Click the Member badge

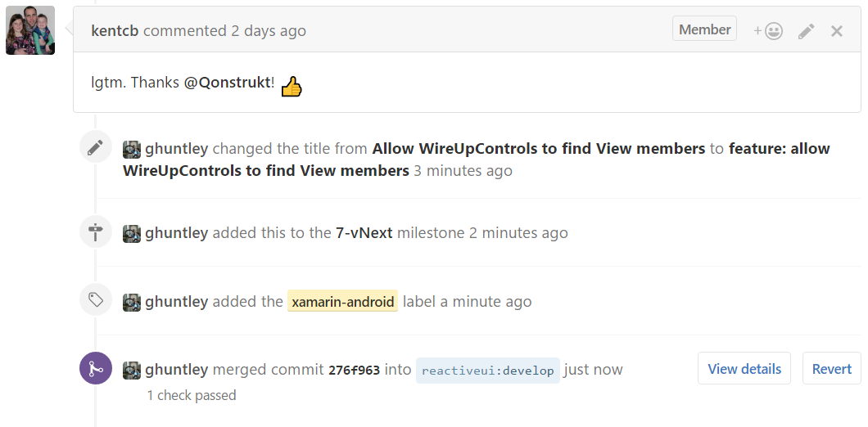pyautogui.click(x=704, y=29)
